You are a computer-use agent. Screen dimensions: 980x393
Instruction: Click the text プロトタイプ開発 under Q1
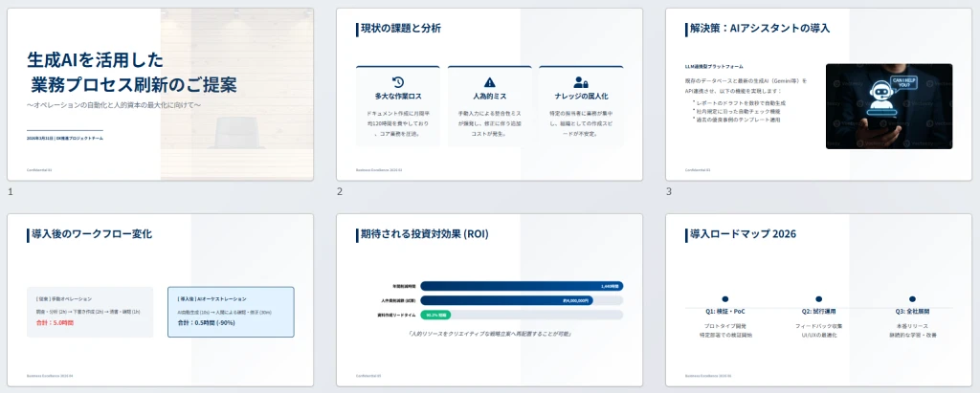click(725, 326)
